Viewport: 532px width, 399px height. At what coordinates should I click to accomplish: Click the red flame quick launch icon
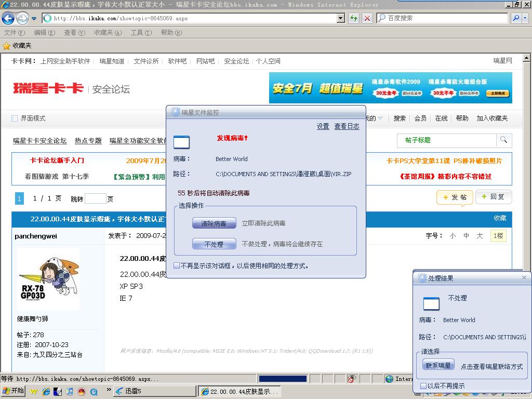coord(82,392)
